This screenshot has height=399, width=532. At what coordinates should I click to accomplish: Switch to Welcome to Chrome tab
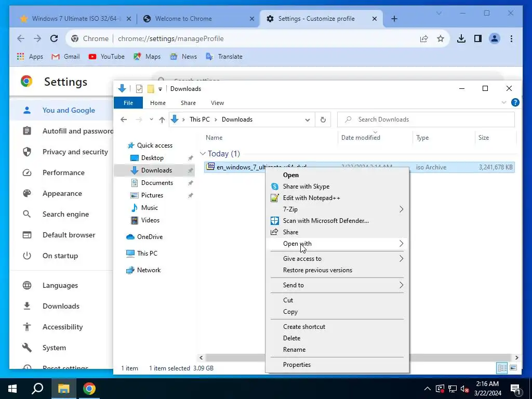(x=183, y=19)
